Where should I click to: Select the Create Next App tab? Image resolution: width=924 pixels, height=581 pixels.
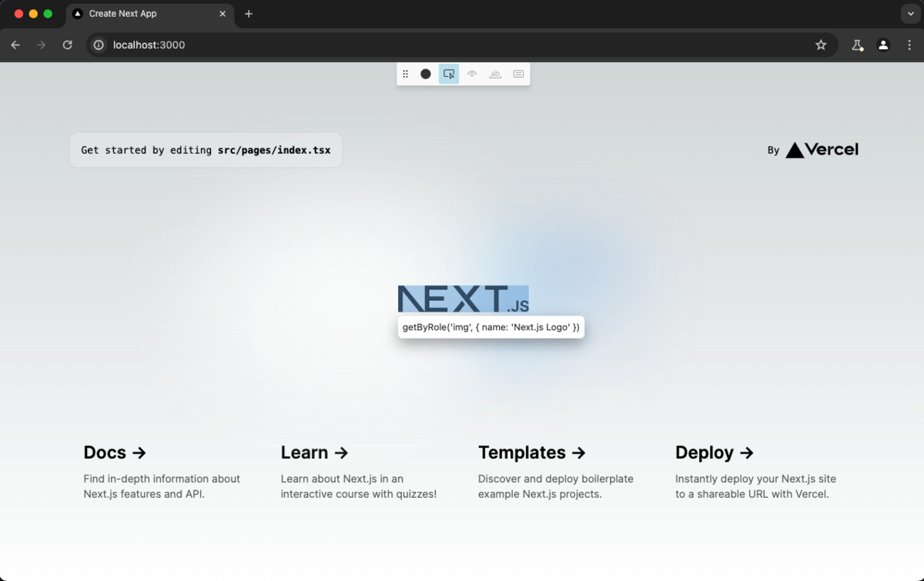[149, 14]
